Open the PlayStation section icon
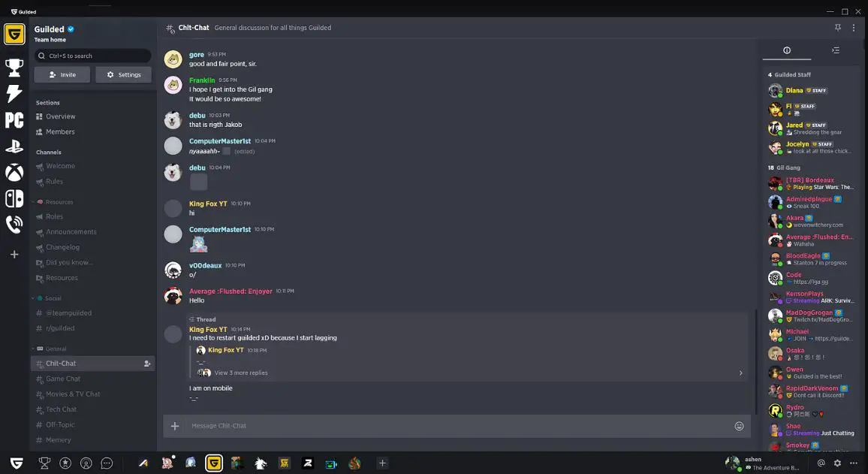The width and height of the screenshot is (868, 474). coord(15,146)
